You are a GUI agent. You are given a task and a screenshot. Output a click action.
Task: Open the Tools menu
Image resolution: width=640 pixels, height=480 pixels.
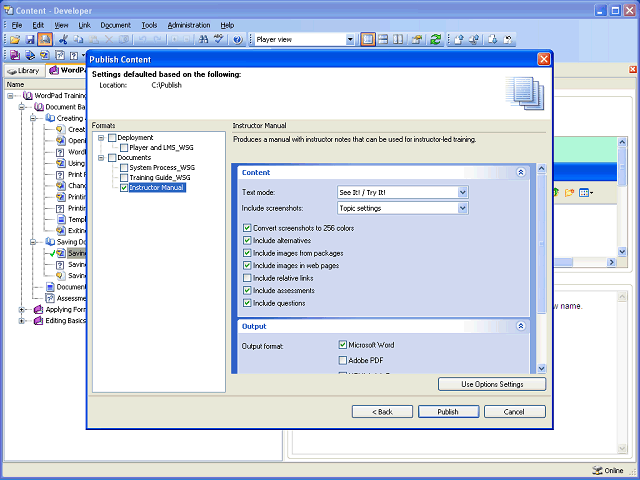(x=149, y=25)
